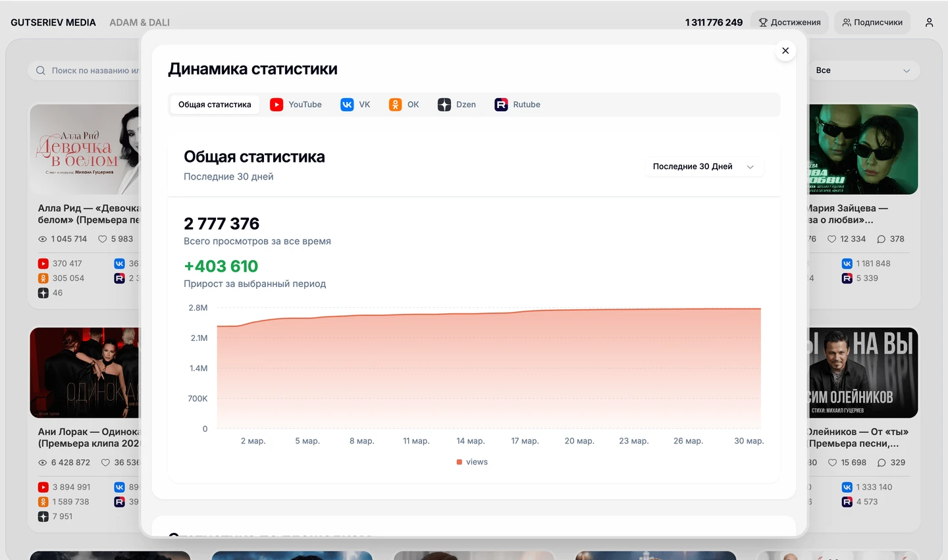Switch to the Rutube tab
Viewport: 948px width, 560px height.
517,105
